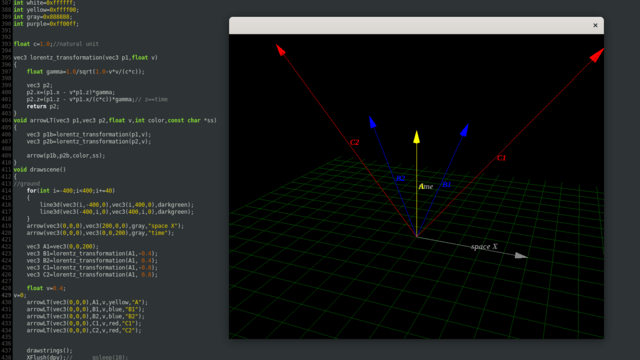The width and height of the screenshot is (640, 360).
Task: Click the vec3 lorentz_transformation function definition line
Action: 86,58
